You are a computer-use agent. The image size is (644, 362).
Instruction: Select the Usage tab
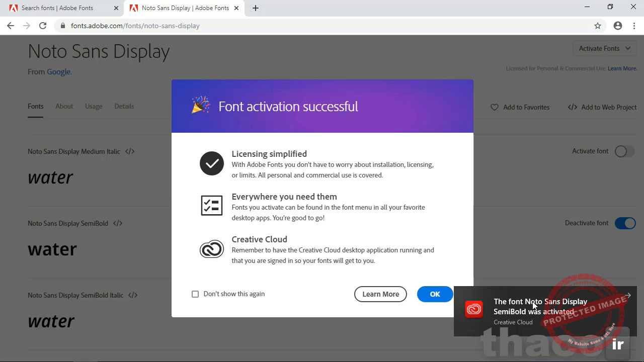coord(94,106)
